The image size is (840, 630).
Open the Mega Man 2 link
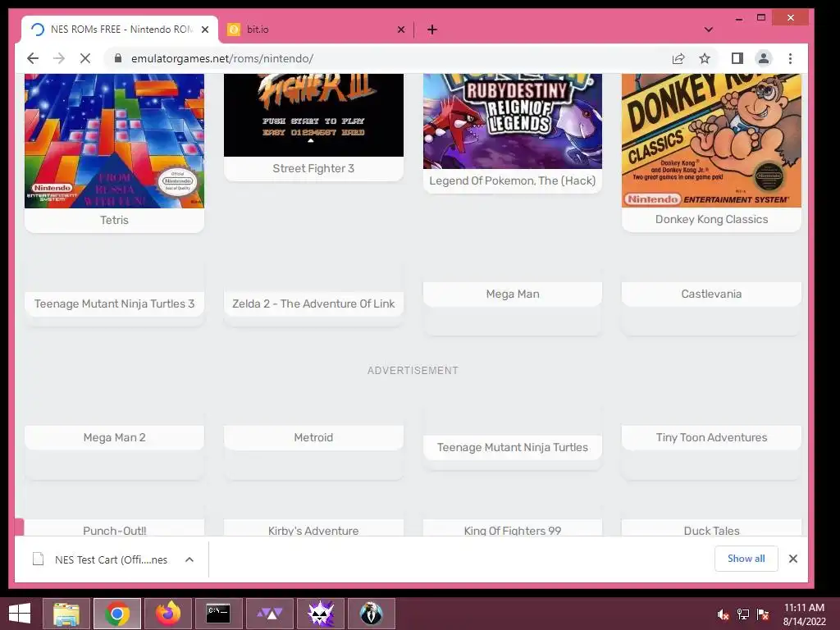point(114,438)
